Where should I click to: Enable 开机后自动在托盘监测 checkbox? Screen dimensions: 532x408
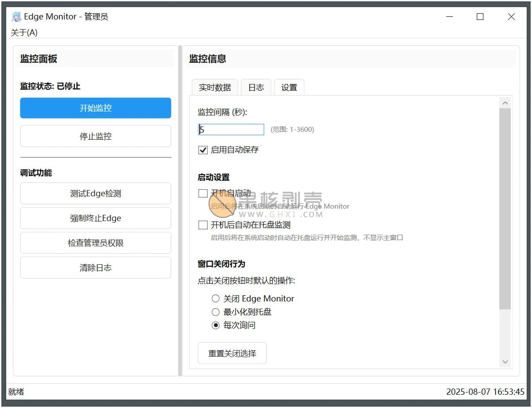click(x=202, y=225)
